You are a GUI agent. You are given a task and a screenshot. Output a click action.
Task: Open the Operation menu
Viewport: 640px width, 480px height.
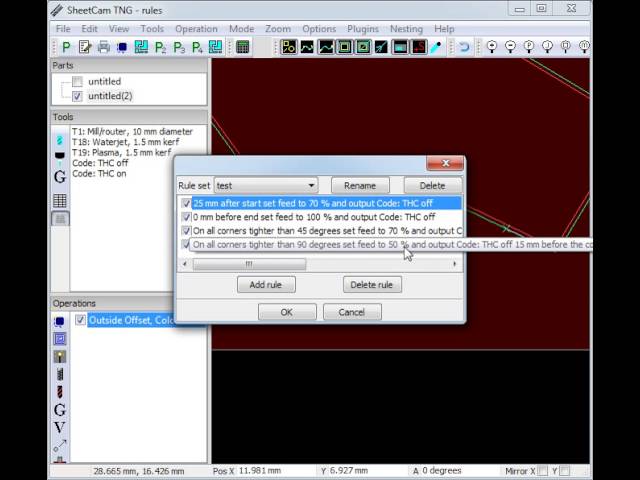196,29
